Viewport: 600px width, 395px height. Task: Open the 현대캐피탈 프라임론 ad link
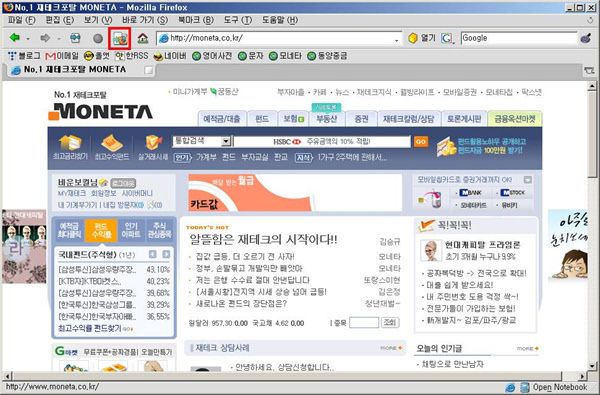click(x=483, y=245)
